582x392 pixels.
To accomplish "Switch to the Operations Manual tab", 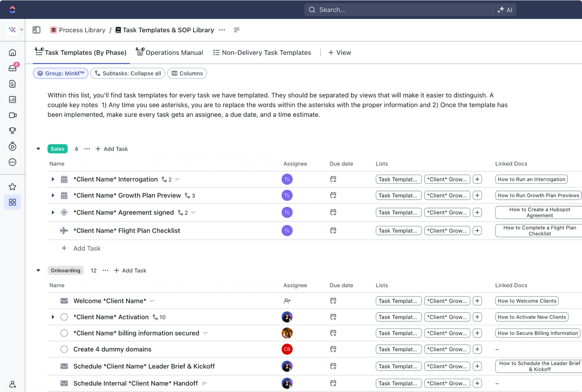I will (169, 52).
